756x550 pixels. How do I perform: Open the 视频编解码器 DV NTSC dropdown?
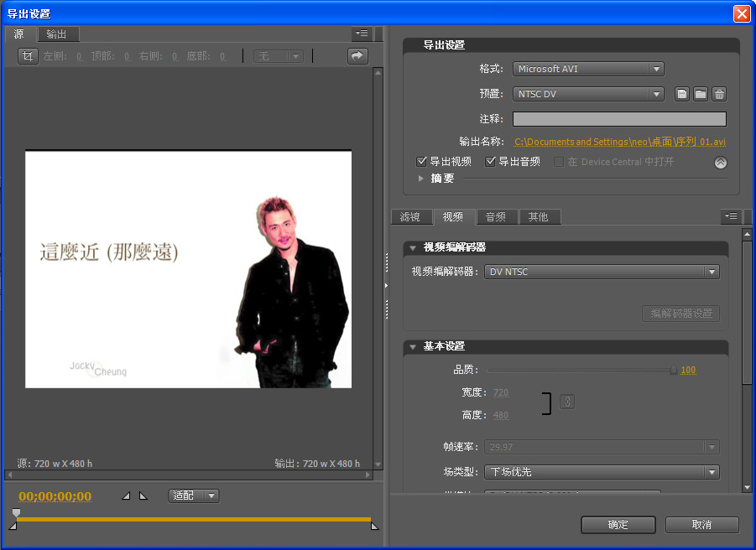tap(602, 272)
